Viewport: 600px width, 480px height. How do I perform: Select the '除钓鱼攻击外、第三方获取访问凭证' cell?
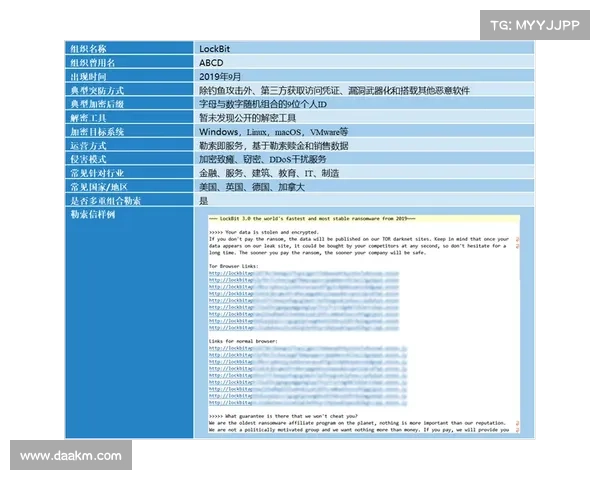364,90
